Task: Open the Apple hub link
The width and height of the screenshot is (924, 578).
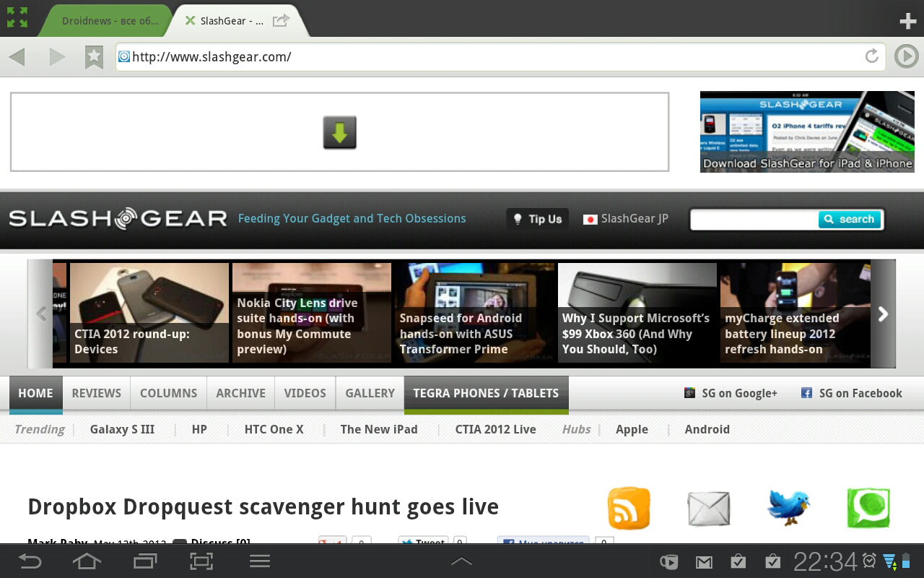Action: [632, 429]
